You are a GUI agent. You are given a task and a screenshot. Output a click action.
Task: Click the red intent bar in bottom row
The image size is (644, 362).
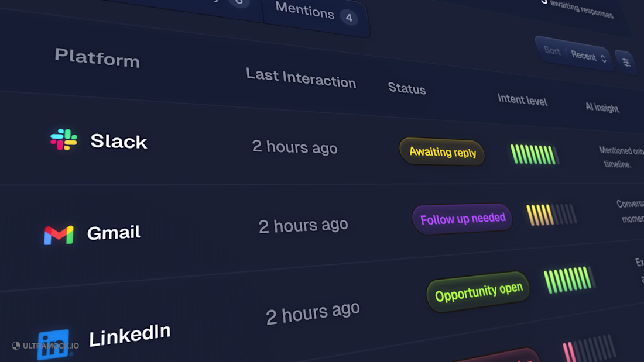point(588,349)
